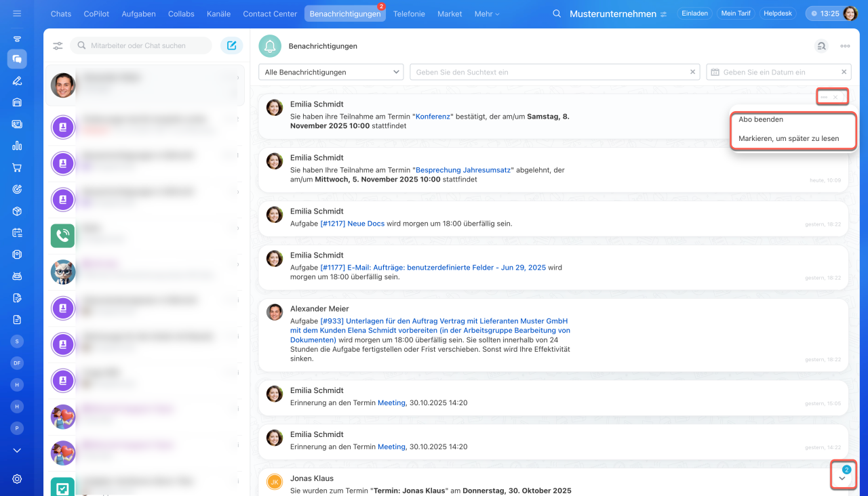Click the Einladen button
The image size is (868, 496).
[x=694, y=14]
